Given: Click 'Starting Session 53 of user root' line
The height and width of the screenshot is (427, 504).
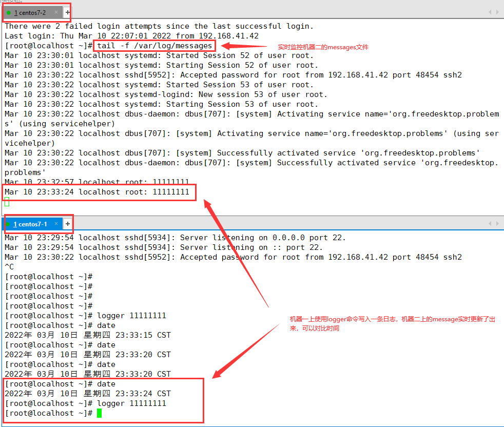Looking at the screenshot, I should click(161, 104).
